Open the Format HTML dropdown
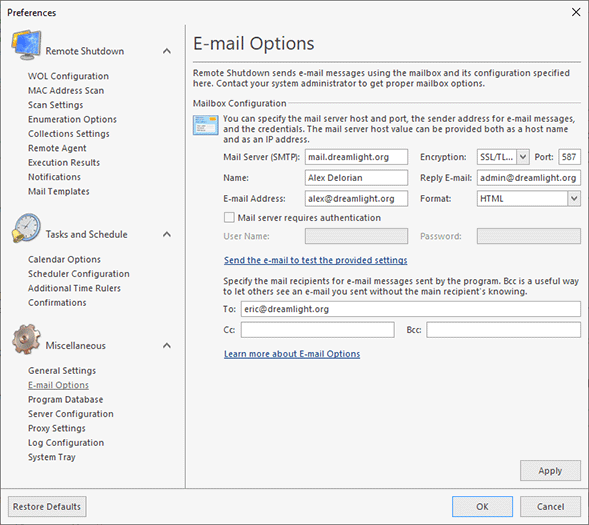Viewport: 589px width, 525px height. (574, 198)
